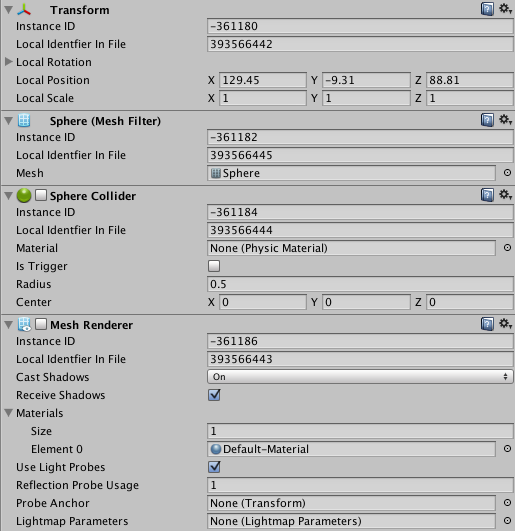Click Sphere Collider Local Identfier field 393566444
This screenshot has height=531, width=515.
(x=360, y=230)
